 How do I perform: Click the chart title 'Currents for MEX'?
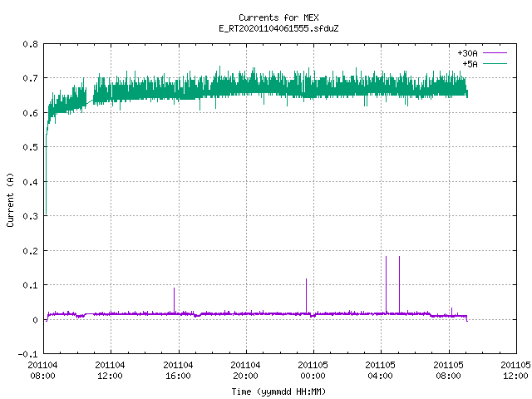(x=278, y=17)
